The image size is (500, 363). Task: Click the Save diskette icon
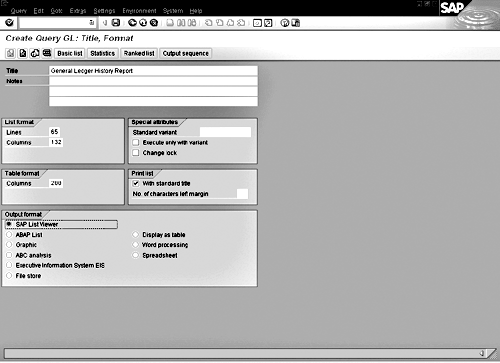tap(116, 23)
